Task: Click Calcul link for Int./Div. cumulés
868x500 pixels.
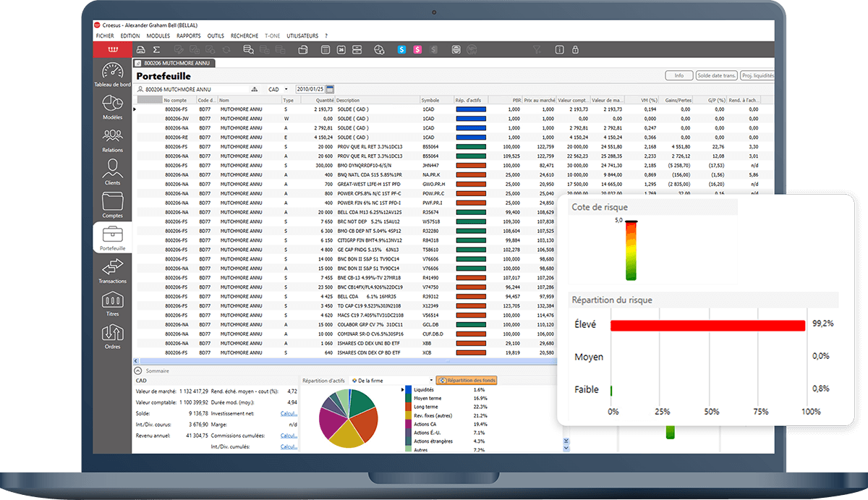Action: (x=289, y=446)
